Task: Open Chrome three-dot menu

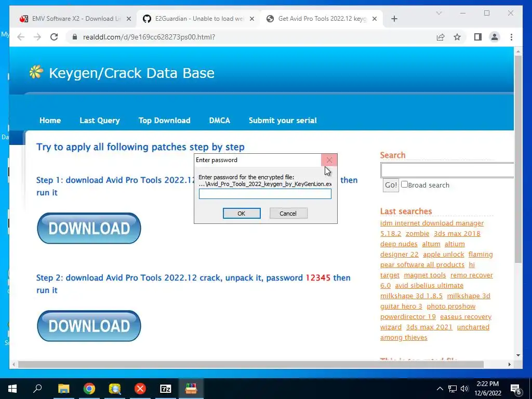Action: (x=511, y=37)
